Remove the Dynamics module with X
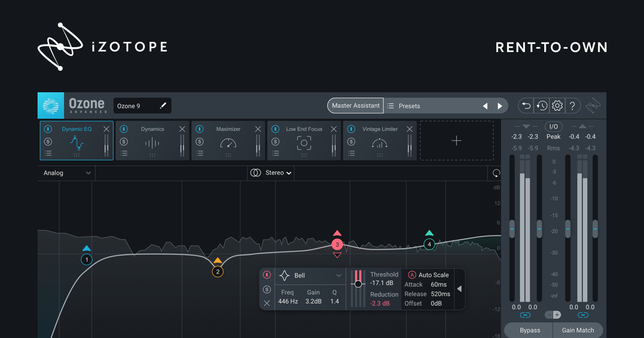644x338 pixels. pos(182,129)
